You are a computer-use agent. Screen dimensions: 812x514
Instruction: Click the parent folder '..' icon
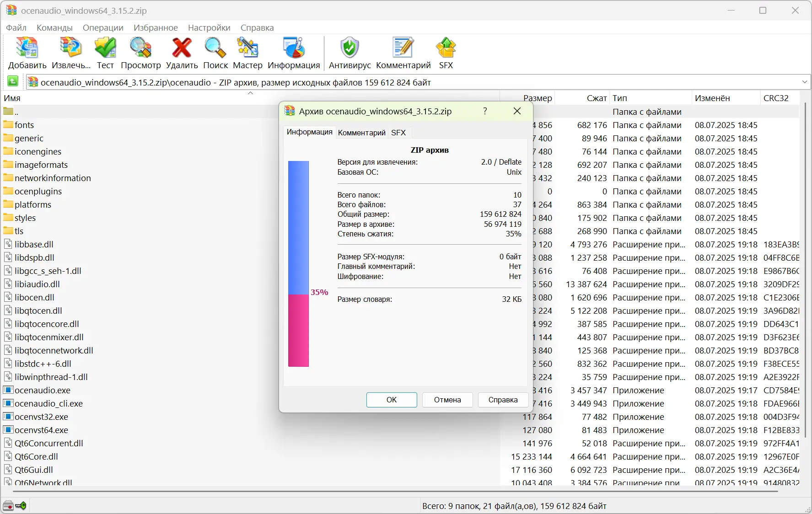(x=8, y=111)
